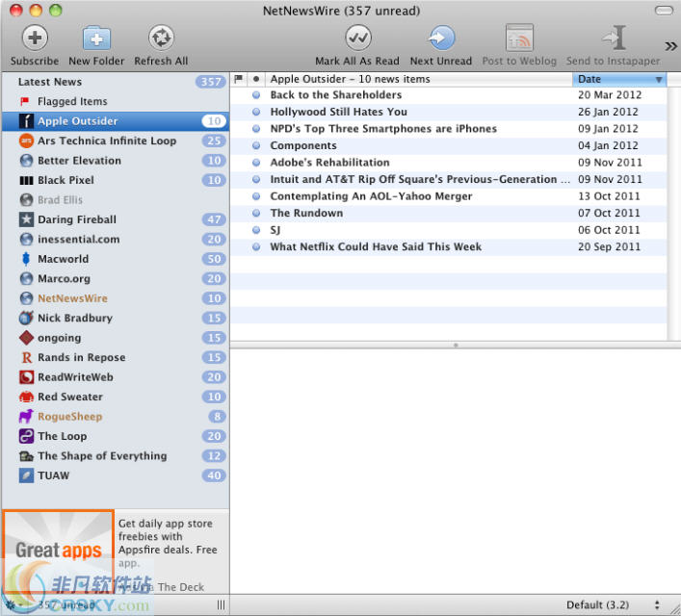Sort news items by the Date column
681x616 pixels.
pyautogui.click(x=619, y=79)
